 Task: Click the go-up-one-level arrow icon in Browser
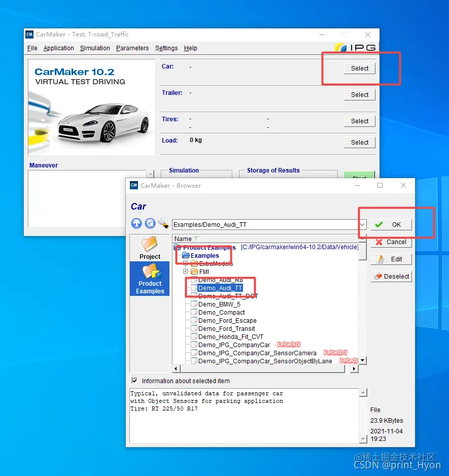point(136,224)
